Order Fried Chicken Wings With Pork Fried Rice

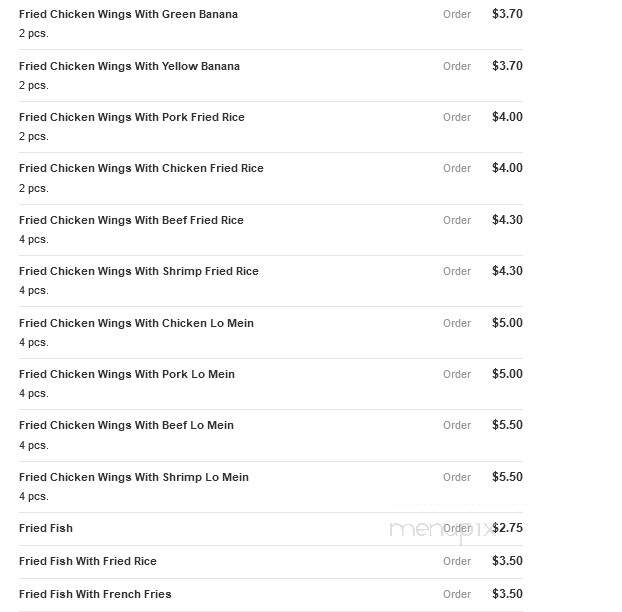(x=457, y=117)
